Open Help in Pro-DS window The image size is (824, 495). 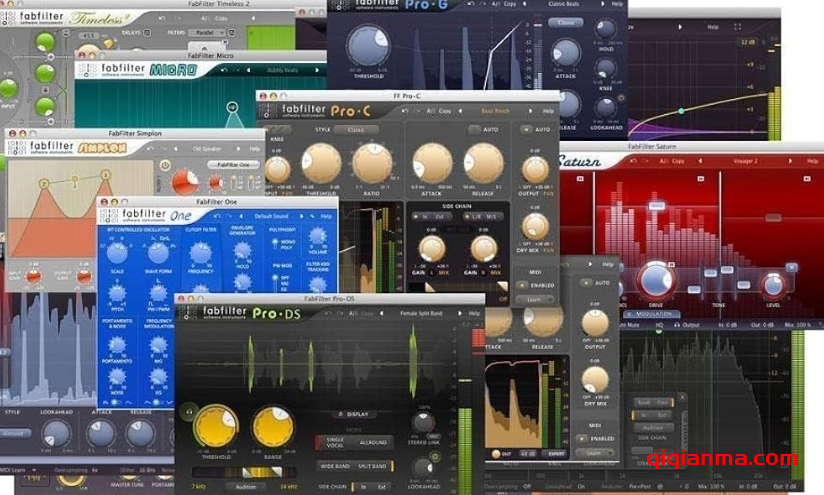click(x=475, y=313)
